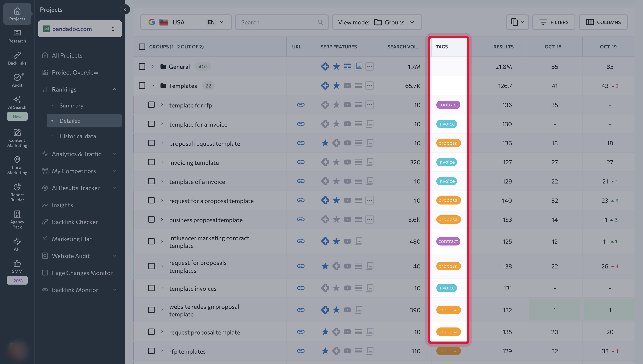Viewport: 643px width, 364px height.
Task: Expand template of a invoice row
Action: click(162, 181)
